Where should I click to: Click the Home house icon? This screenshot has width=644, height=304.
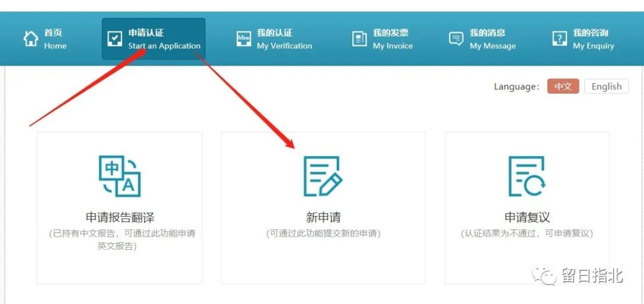coord(31,39)
